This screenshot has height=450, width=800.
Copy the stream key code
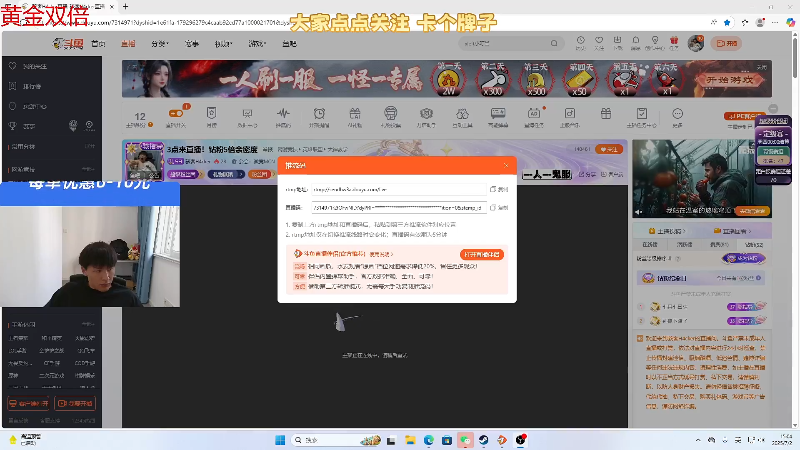[x=499, y=208]
